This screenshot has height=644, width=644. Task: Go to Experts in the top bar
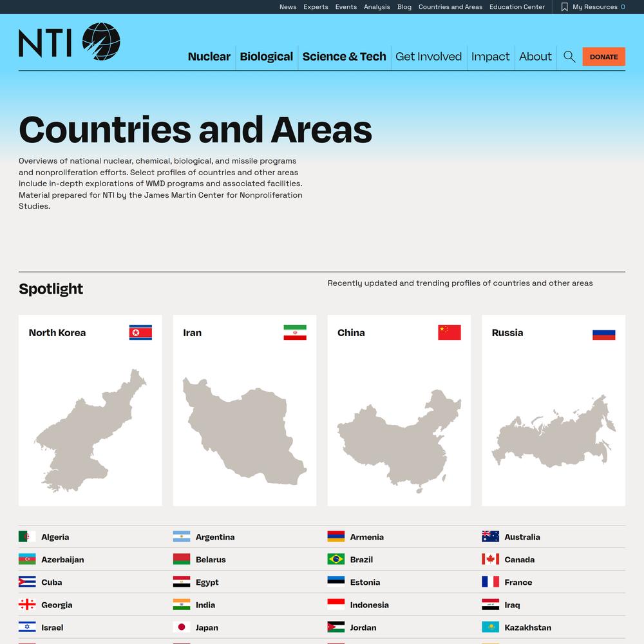(316, 7)
